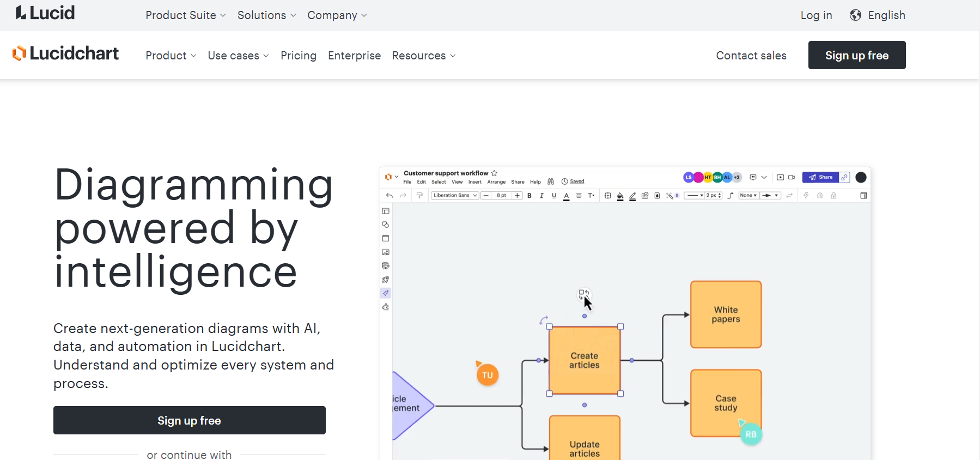This screenshot has width=980, height=460.
Task: Click the copy link icon beside Share
Action: 844,177
